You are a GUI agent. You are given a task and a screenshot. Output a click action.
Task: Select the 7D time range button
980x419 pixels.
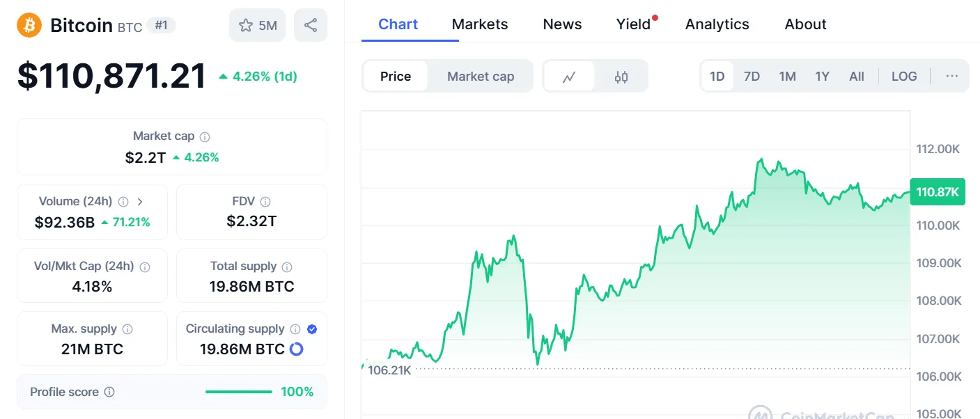(x=752, y=77)
